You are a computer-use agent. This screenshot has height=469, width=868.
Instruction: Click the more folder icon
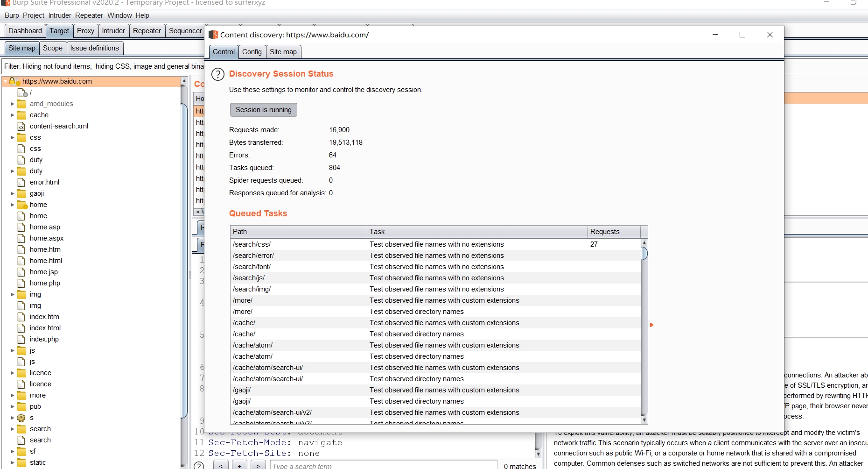click(x=21, y=395)
